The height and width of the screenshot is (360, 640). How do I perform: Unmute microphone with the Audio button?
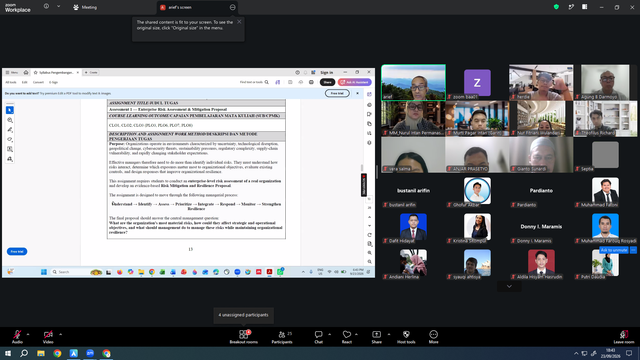[x=17, y=337]
